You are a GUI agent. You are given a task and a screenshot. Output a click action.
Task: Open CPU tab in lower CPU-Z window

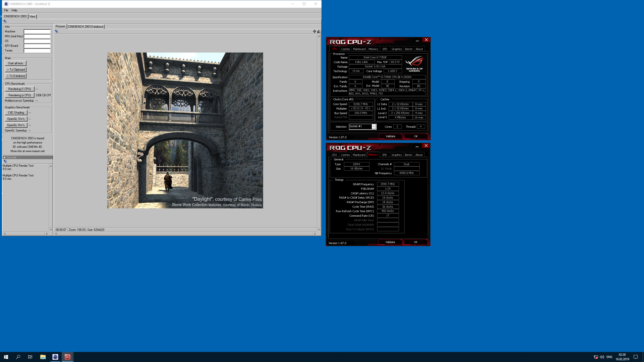tap(334, 155)
